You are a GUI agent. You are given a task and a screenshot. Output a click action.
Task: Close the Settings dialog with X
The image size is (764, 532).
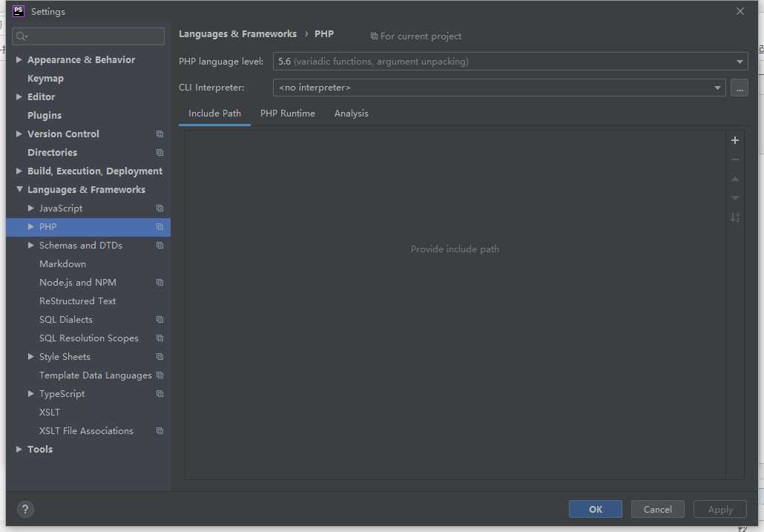(740, 11)
